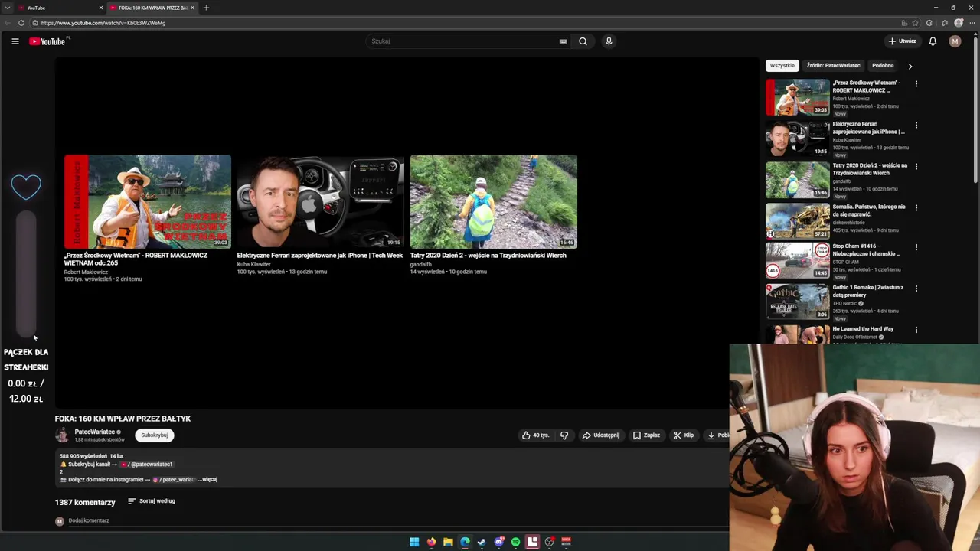Image resolution: width=980 pixels, height=551 pixels.
Task: Open Gothic 1 Remake sidebar thumbnail
Action: tap(797, 302)
